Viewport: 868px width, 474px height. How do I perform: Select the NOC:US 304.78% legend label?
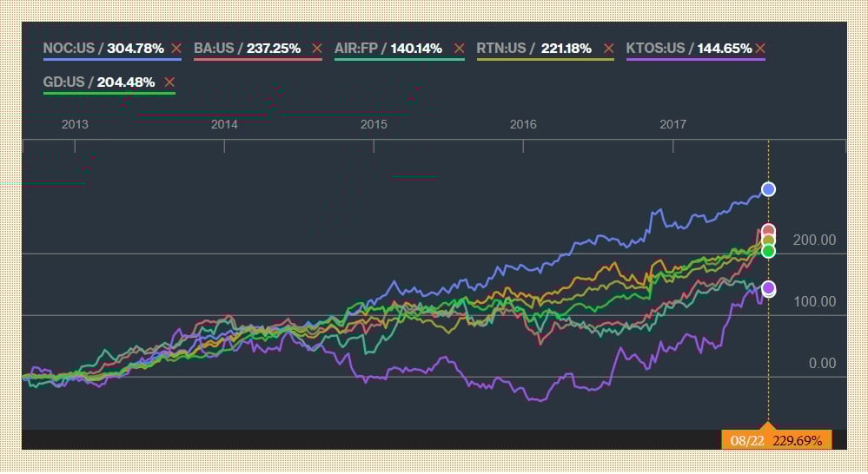tap(103, 49)
